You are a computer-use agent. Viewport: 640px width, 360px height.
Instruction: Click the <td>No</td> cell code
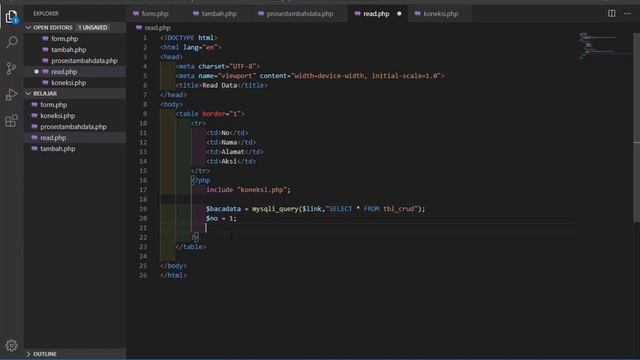point(227,133)
